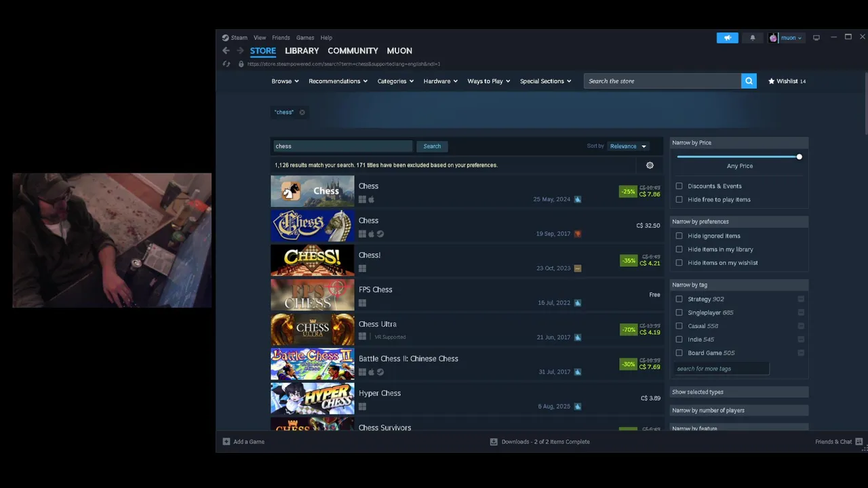Screen dimensions: 868x488
Task: Switch to the LIBRARY tab
Action: (x=302, y=51)
